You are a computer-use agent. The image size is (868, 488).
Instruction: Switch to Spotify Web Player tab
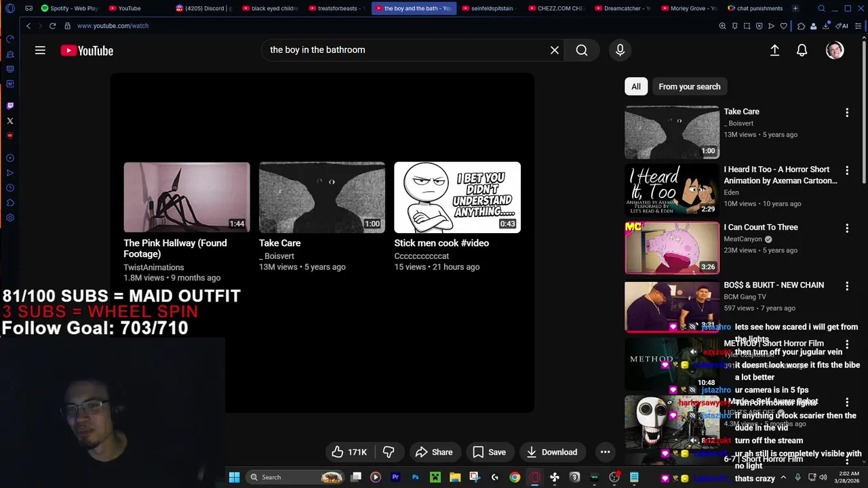(x=68, y=8)
